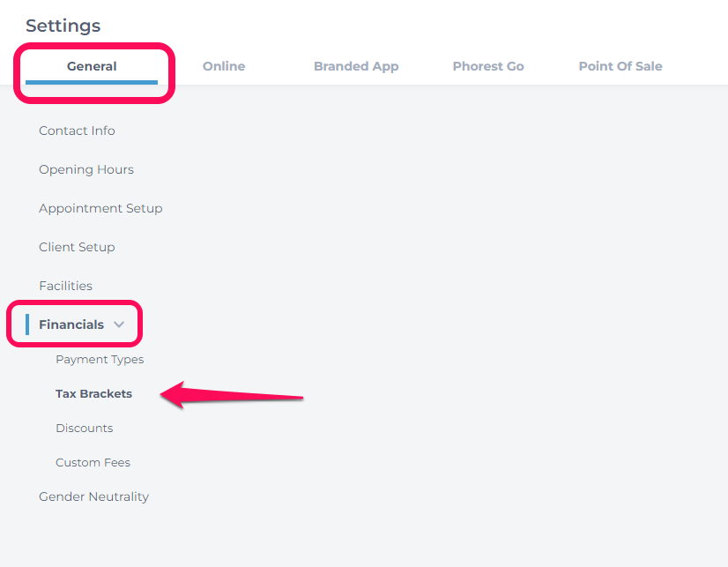Choose Client Setup from sidebar
Image resolution: width=728 pixels, height=567 pixels.
(x=77, y=247)
